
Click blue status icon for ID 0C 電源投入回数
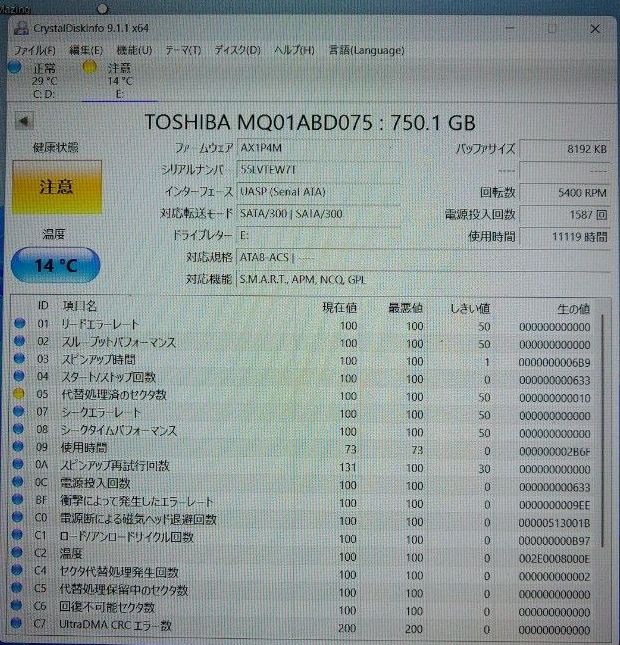pyautogui.click(x=18, y=482)
